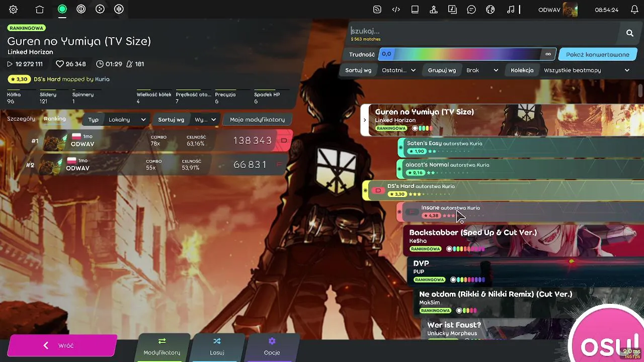Open the rankings podium icon in the toolbar
644x362 pixels.
coord(434,10)
